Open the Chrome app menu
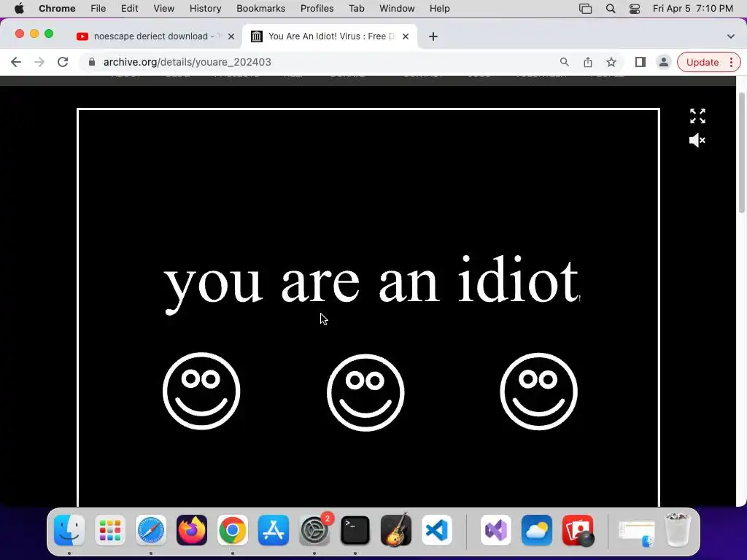The width and height of the screenshot is (747, 560). (57, 9)
